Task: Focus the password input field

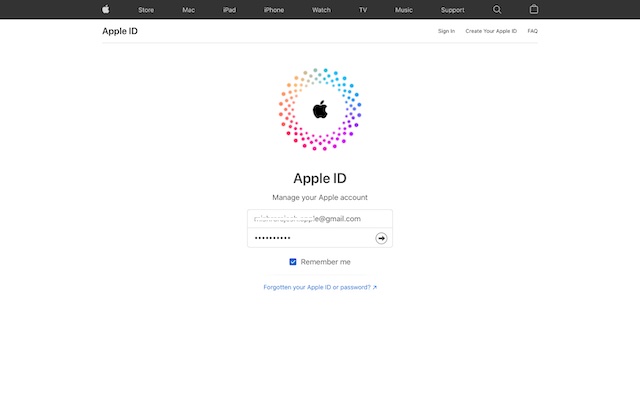Action: [320, 238]
